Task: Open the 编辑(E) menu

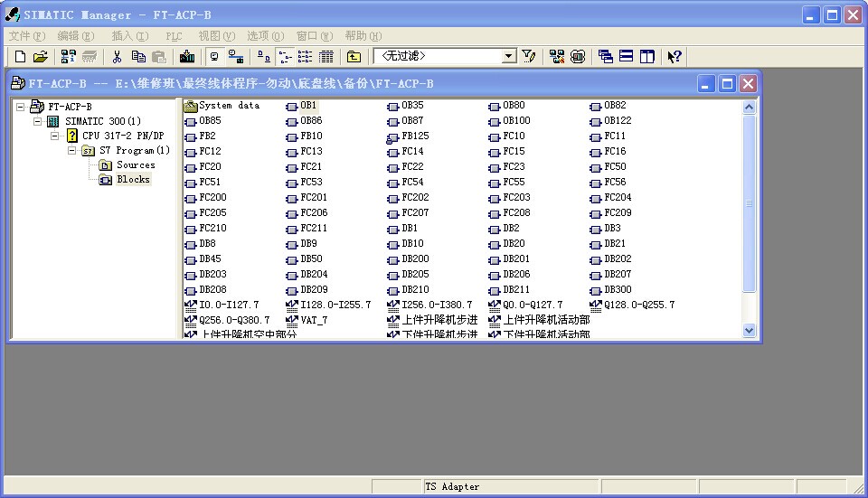Action: click(76, 36)
